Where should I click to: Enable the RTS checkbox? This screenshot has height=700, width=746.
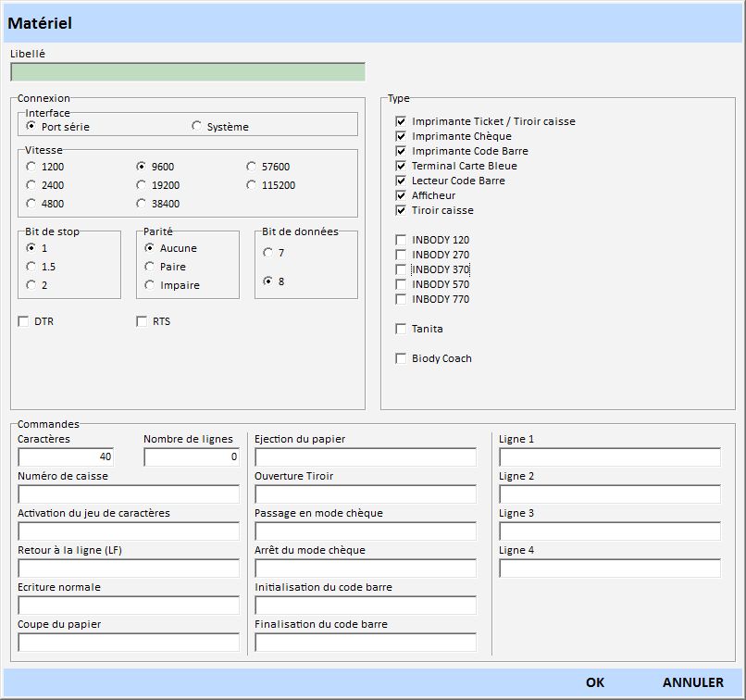[x=143, y=321]
